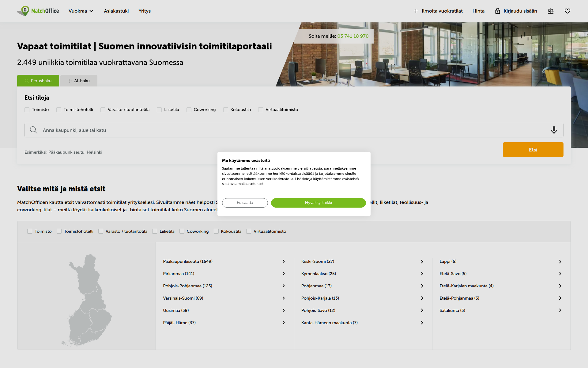Focus the city, area or street search field
588x368 pixels.
coord(294,130)
